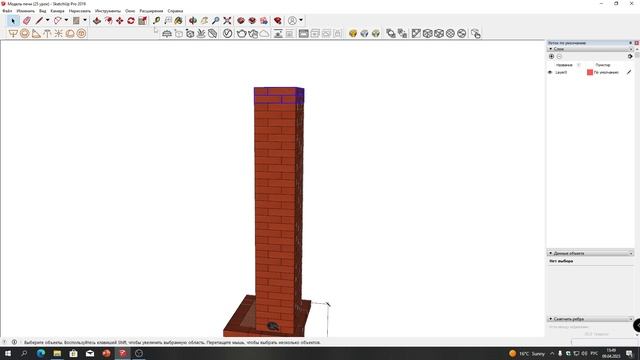Activate the Zoom magnifier tool
Screen dimensions: 640x360
pos(216,20)
